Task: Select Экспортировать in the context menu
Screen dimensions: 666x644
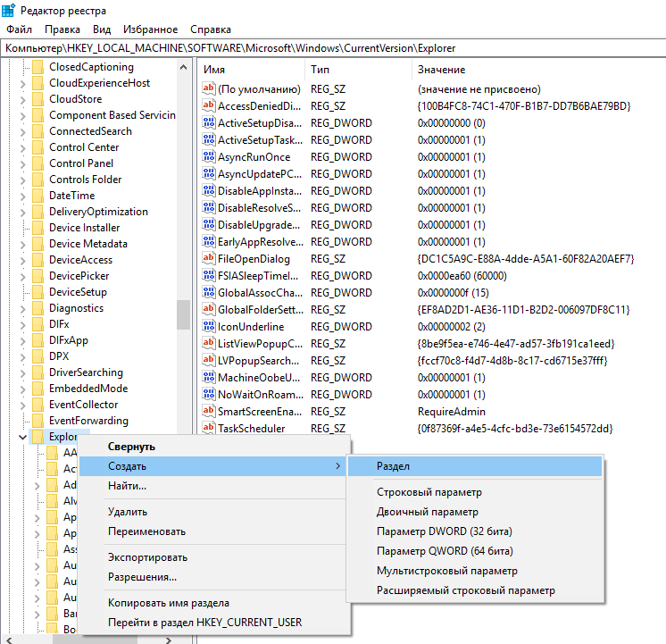Action: point(214,557)
